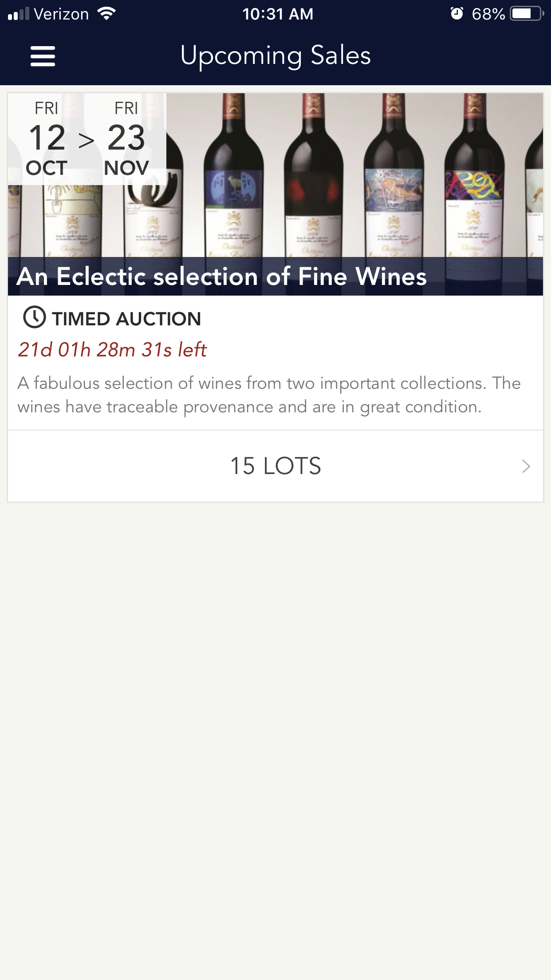Expand lots with the right chevron
Screen dimensions: 551x980
(x=526, y=466)
